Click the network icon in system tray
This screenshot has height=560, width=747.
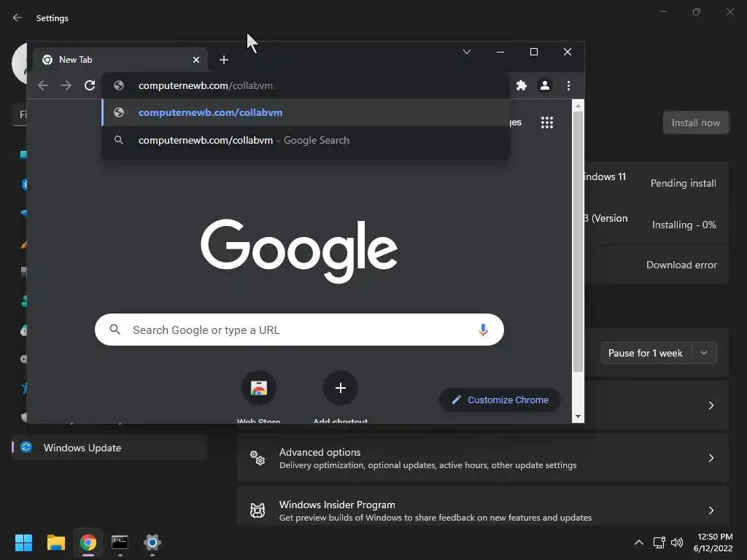point(659,542)
